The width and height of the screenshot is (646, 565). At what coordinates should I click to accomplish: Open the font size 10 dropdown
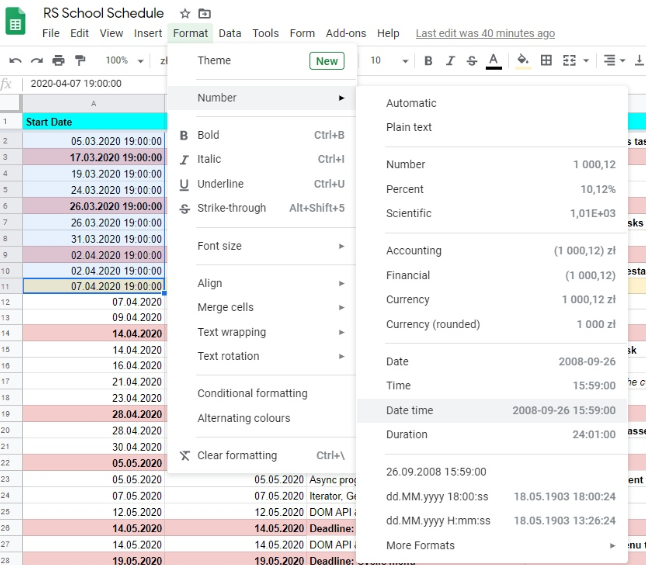[x=389, y=61]
